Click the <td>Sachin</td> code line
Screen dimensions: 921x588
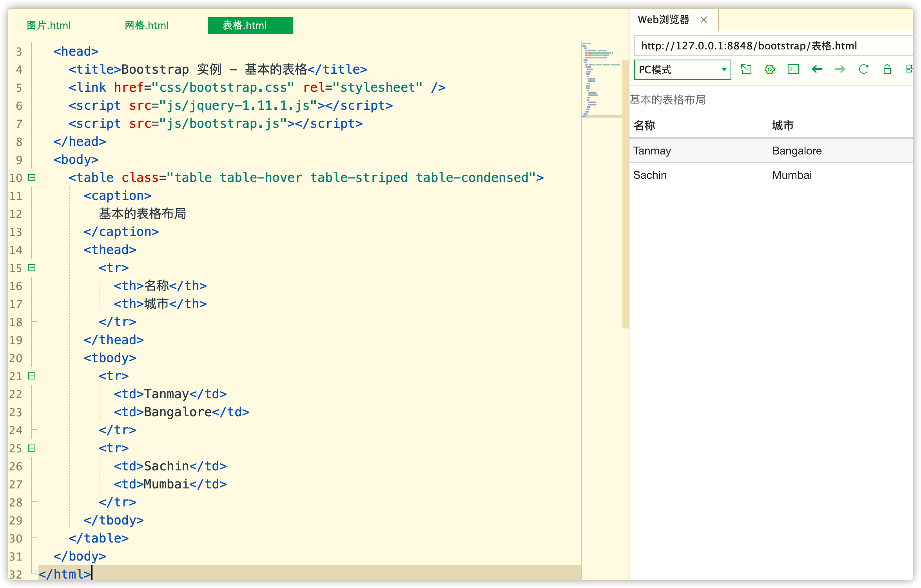click(170, 466)
